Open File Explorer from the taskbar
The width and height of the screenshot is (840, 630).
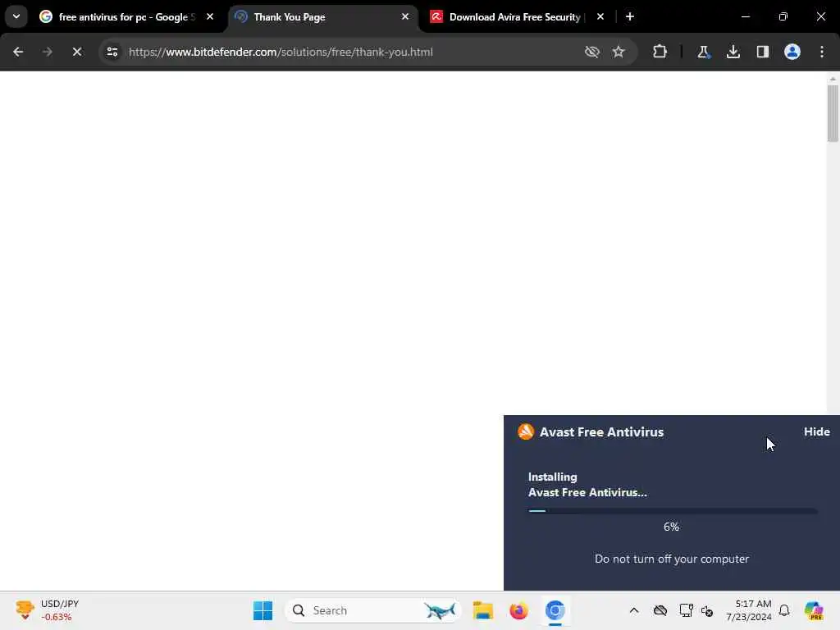pyautogui.click(x=482, y=610)
